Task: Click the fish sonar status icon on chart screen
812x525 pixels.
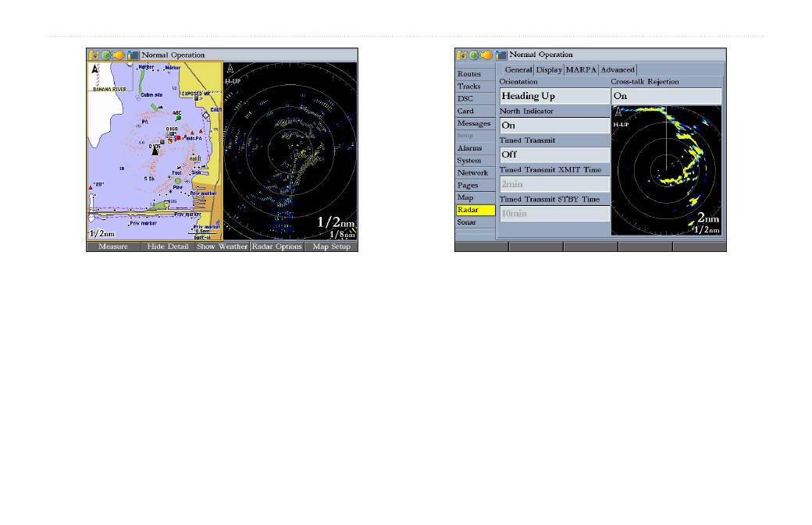Action: (x=119, y=55)
